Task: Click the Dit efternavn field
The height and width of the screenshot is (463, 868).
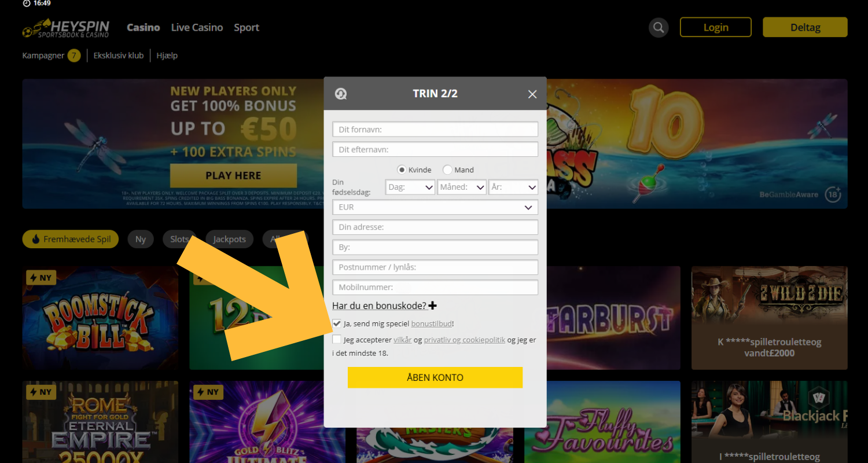Action: pos(435,149)
